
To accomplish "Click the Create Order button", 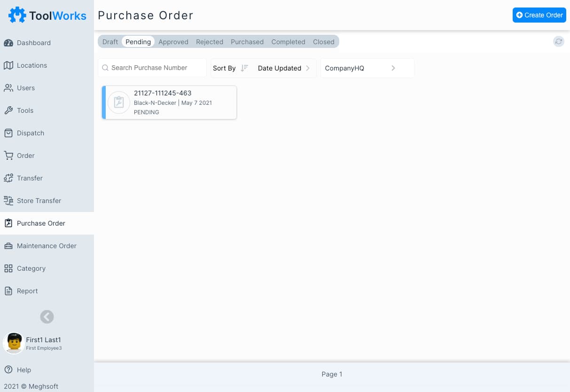I will point(539,15).
